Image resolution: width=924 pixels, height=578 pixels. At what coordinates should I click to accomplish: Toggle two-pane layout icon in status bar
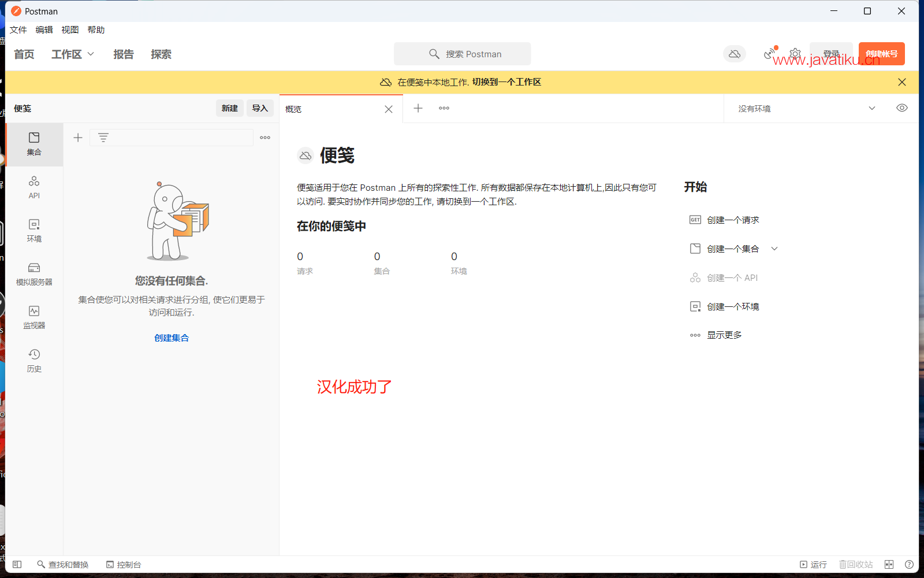(x=889, y=564)
